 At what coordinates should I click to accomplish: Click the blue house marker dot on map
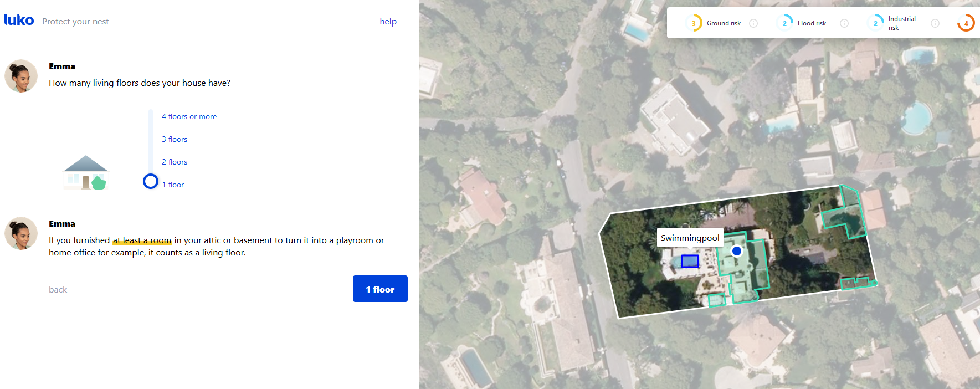coord(737,251)
